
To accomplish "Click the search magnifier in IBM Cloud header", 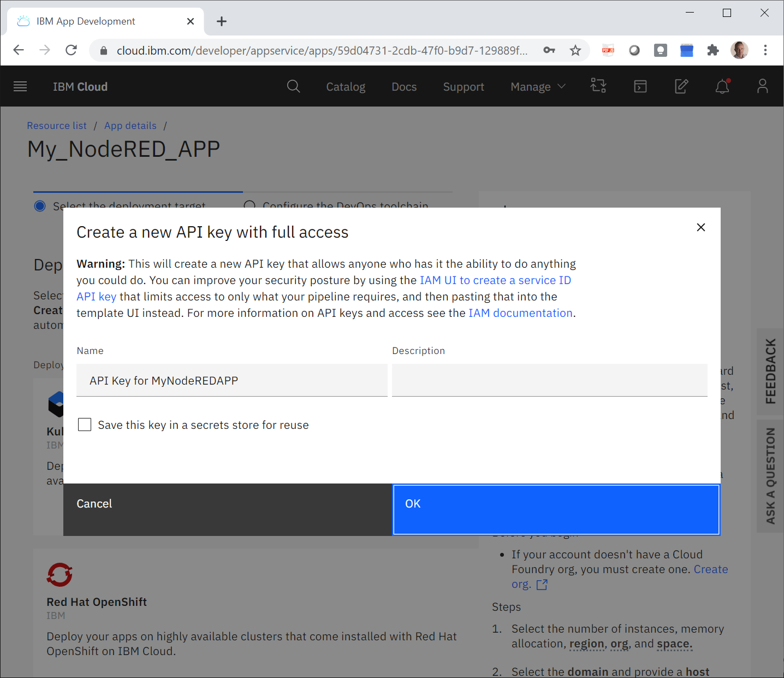I will click(x=293, y=86).
